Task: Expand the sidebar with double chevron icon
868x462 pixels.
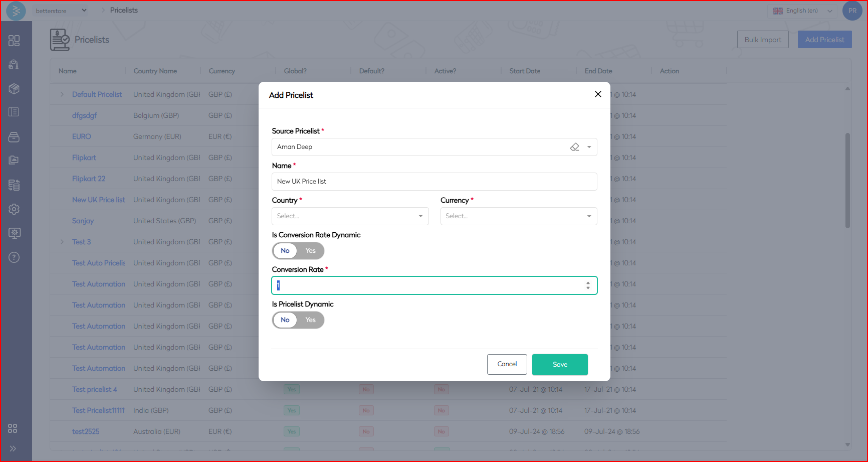Action: point(13,448)
